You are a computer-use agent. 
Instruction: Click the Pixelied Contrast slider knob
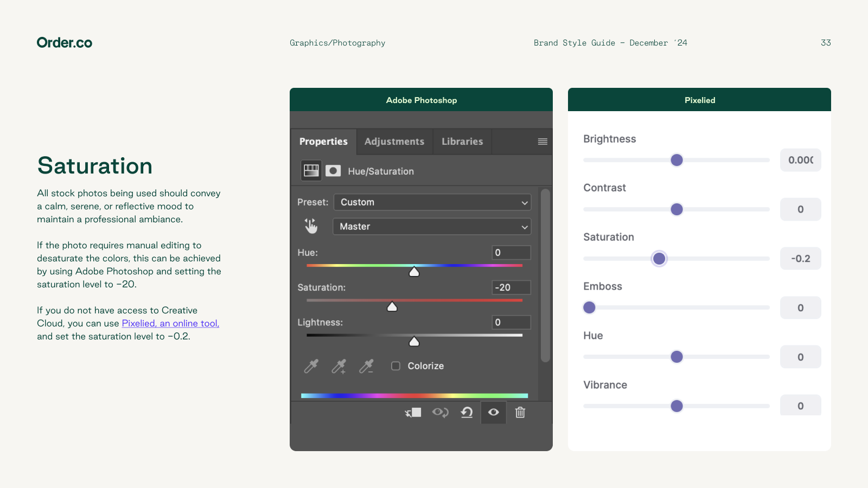tap(676, 209)
